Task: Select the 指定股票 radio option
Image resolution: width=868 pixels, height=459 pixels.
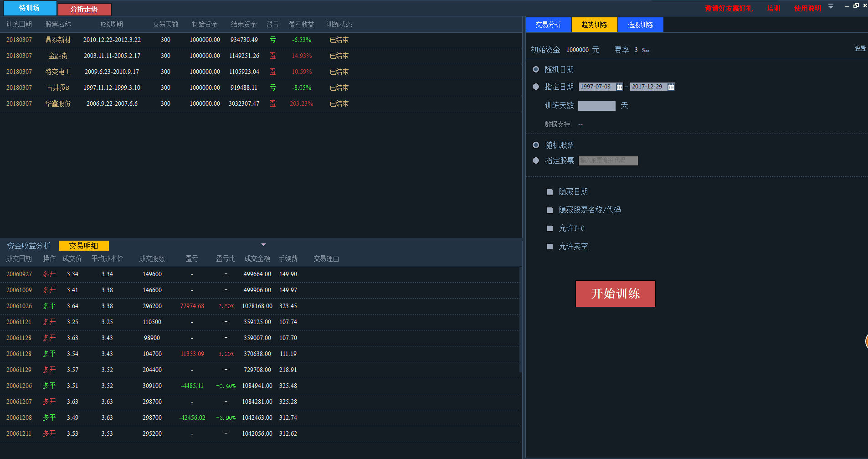Action: tap(536, 160)
